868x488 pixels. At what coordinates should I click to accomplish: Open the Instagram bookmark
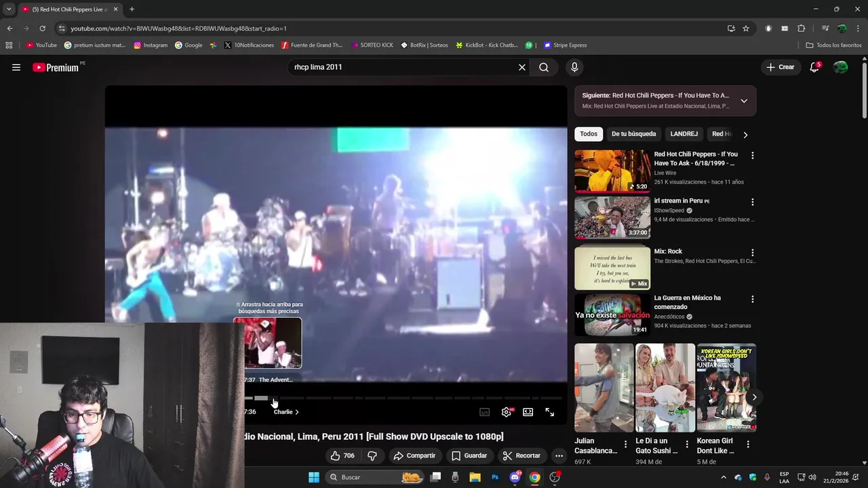pos(151,45)
